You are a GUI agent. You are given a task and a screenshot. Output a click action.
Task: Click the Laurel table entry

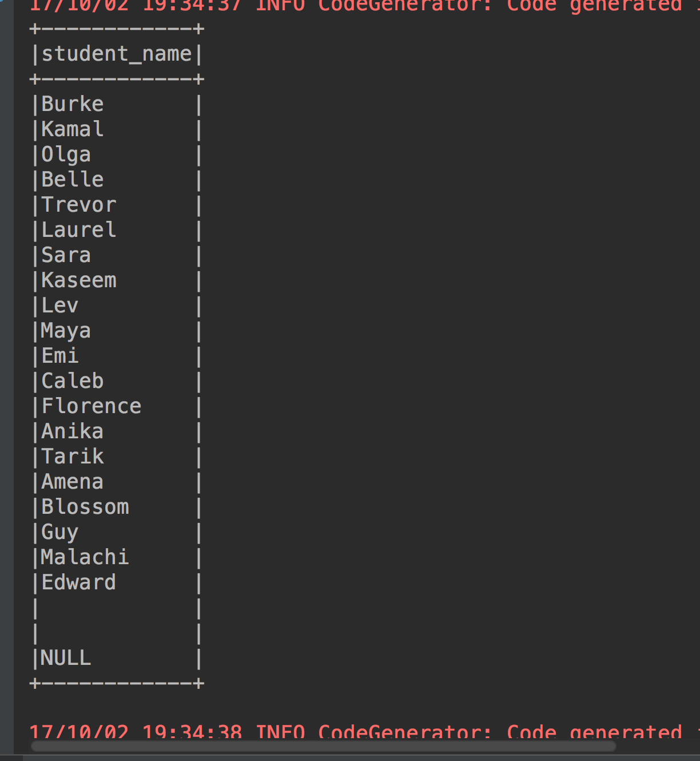click(x=79, y=230)
